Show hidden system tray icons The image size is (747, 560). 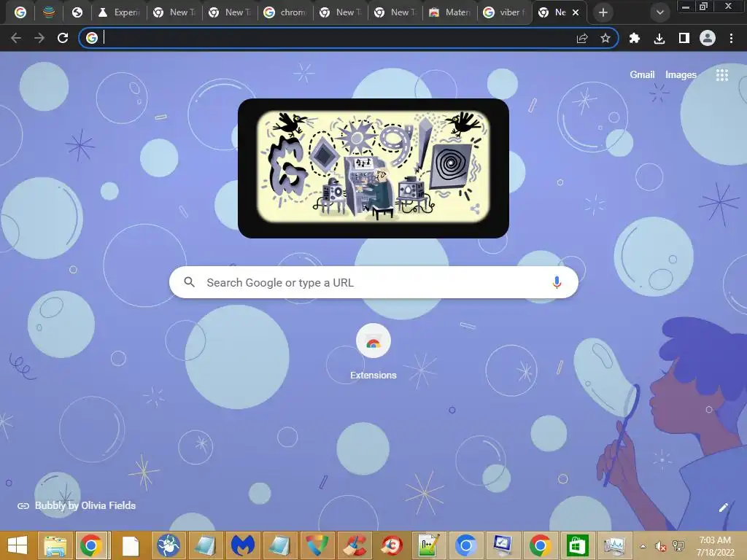tap(643, 546)
